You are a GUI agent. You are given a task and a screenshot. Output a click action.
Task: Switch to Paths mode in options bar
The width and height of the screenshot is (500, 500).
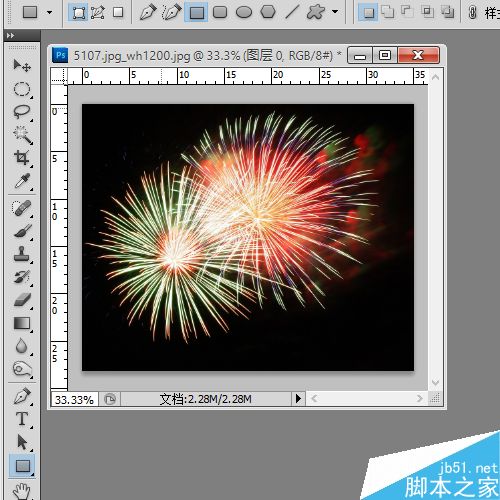[x=98, y=13]
